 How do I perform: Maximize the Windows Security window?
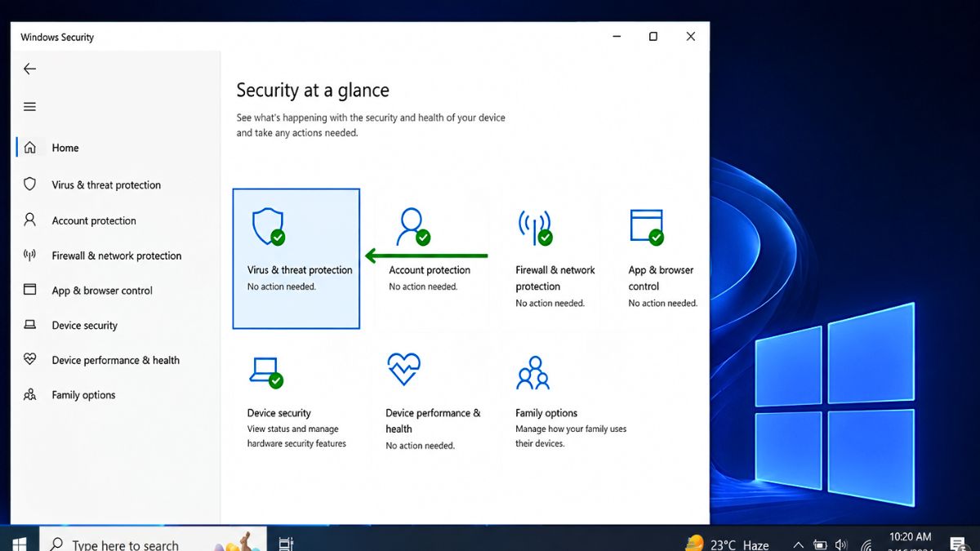(x=653, y=37)
